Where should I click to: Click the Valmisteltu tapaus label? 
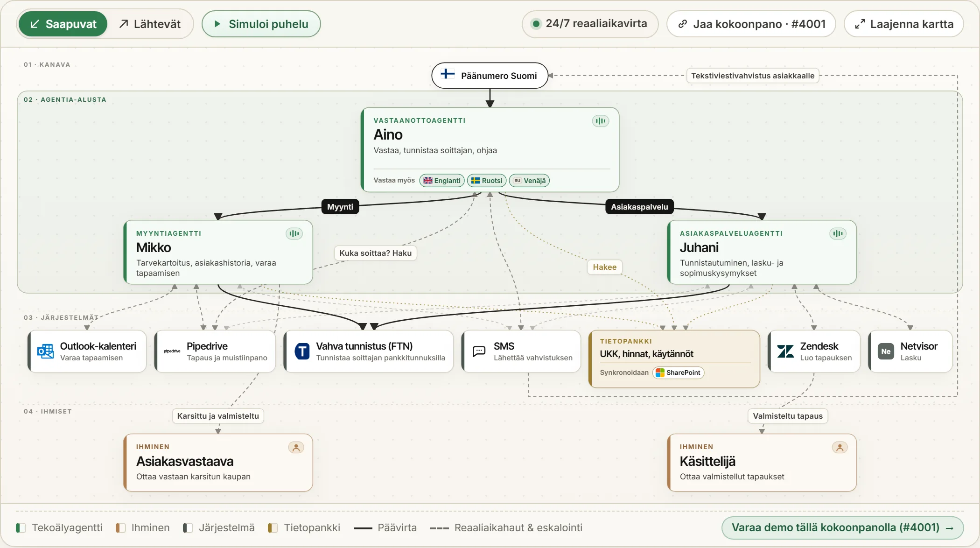pos(788,416)
